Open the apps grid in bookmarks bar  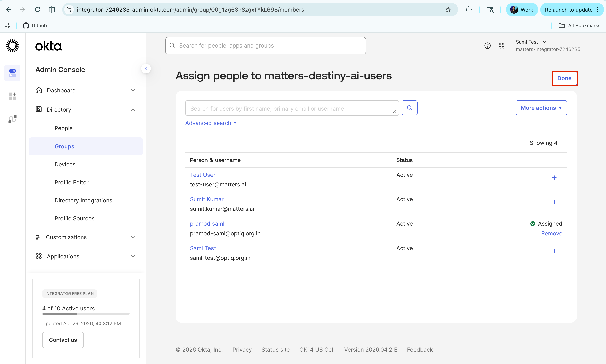(x=8, y=25)
